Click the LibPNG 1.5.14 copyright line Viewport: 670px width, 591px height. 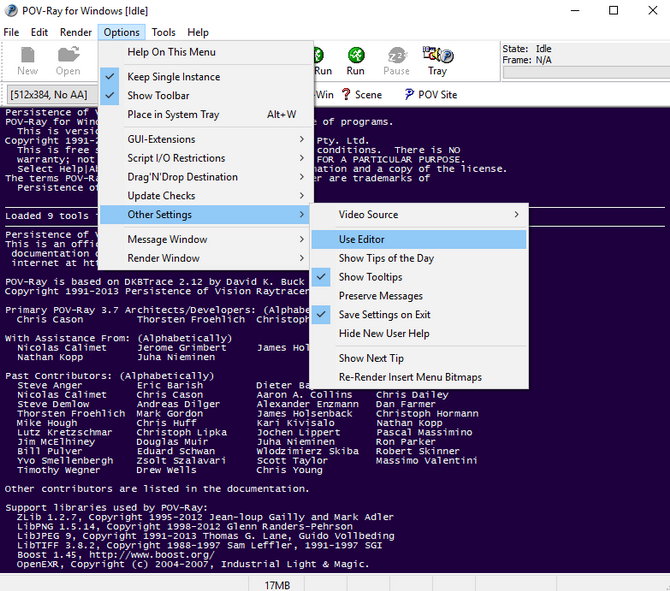185,526
